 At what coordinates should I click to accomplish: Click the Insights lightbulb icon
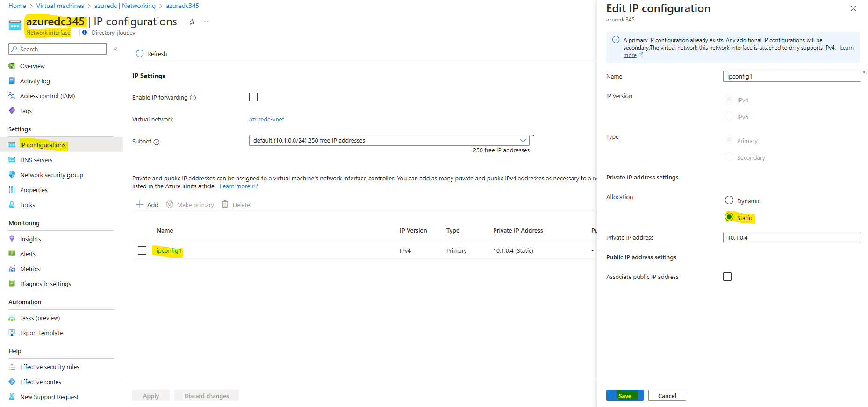[12, 239]
